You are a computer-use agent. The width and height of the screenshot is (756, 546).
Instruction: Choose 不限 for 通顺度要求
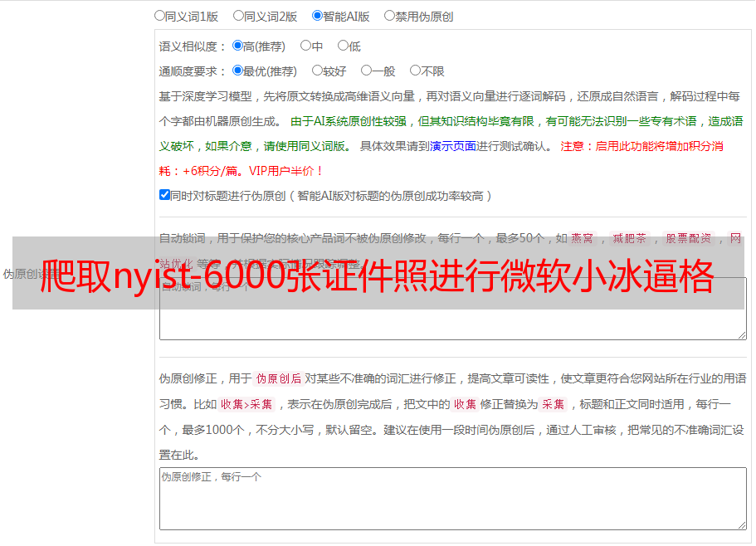click(x=415, y=71)
